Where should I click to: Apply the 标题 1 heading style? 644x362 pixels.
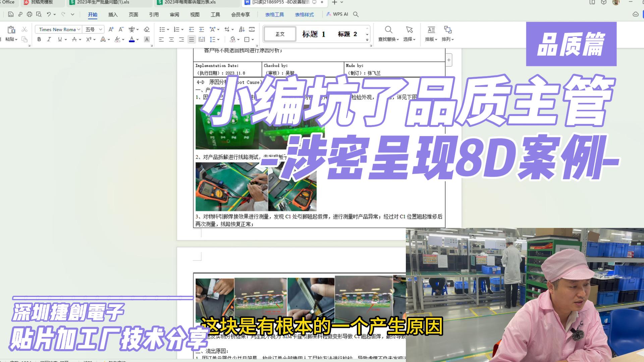[314, 34]
